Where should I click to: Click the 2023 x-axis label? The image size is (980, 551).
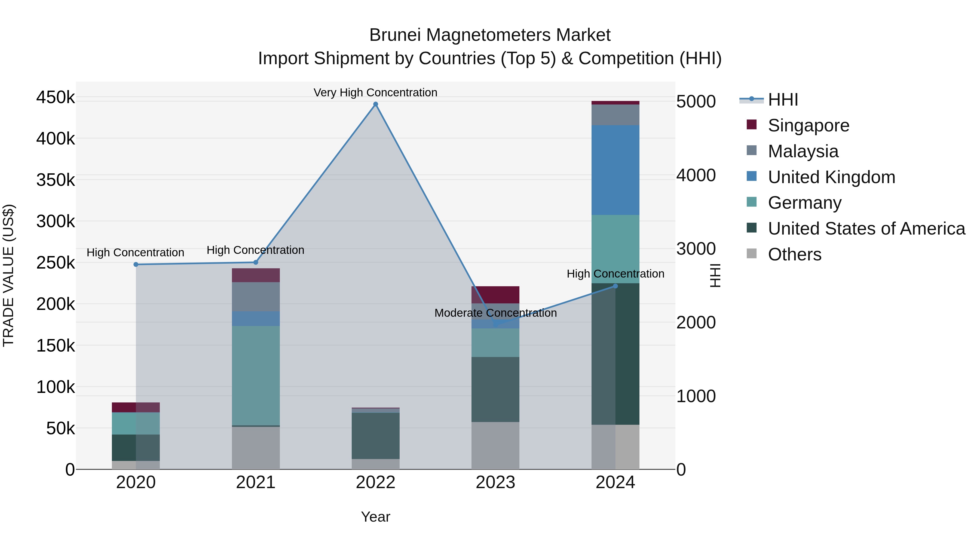click(495, 482)
